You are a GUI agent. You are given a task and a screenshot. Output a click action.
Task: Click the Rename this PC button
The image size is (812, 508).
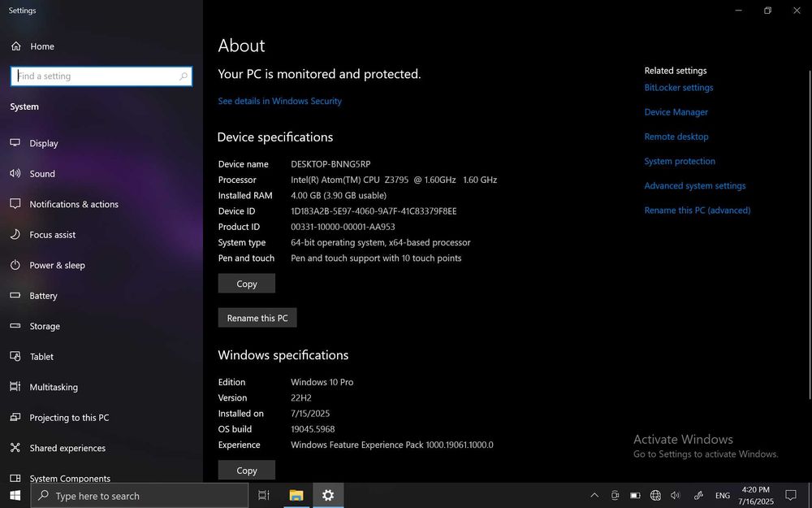coord(257,318)
